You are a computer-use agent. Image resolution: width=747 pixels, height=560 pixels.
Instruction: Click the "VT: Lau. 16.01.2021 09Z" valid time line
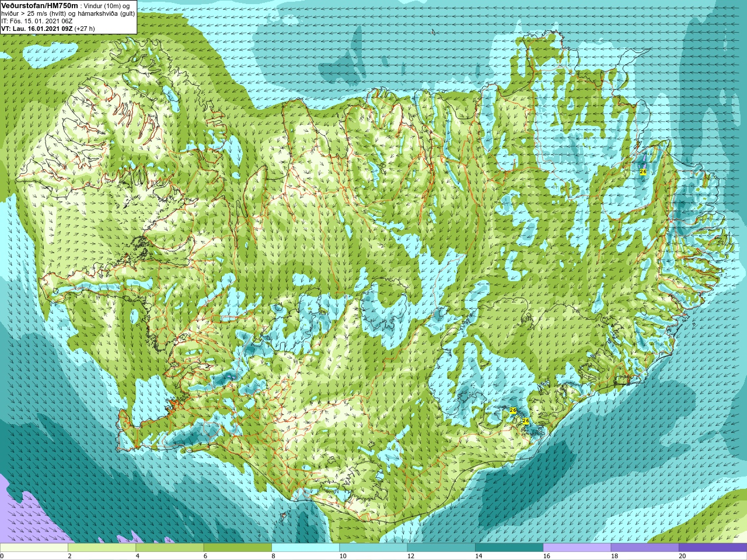(37, 29)
